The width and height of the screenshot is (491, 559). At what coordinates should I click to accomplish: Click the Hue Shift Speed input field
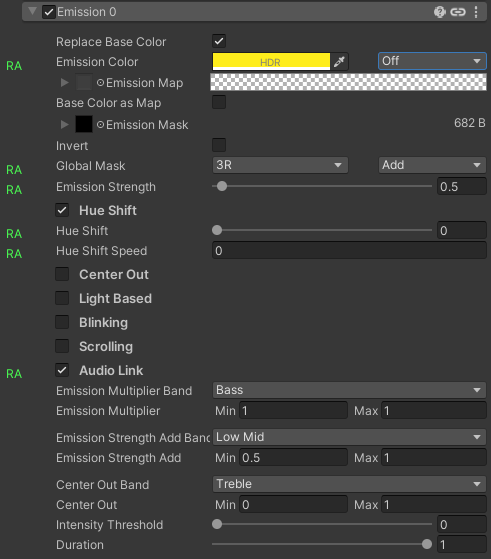point(349,251)
